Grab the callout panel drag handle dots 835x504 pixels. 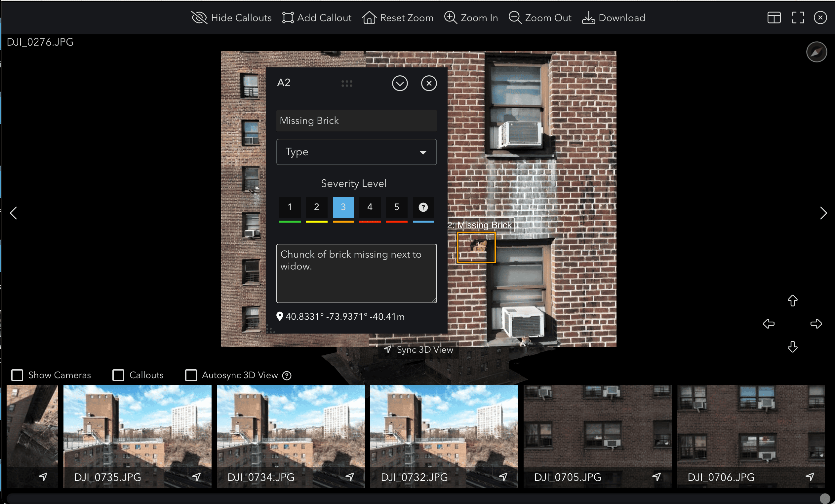pos(347,83)
